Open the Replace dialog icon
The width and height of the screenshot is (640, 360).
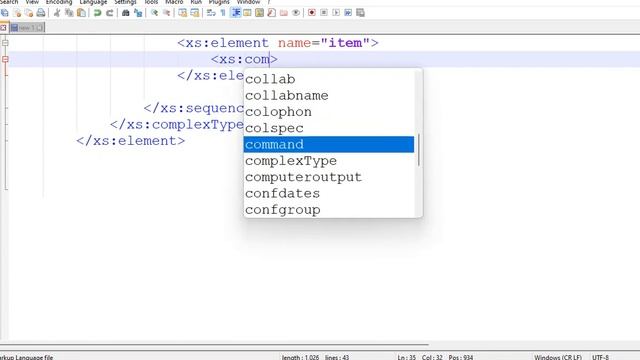tap(138, 13)
